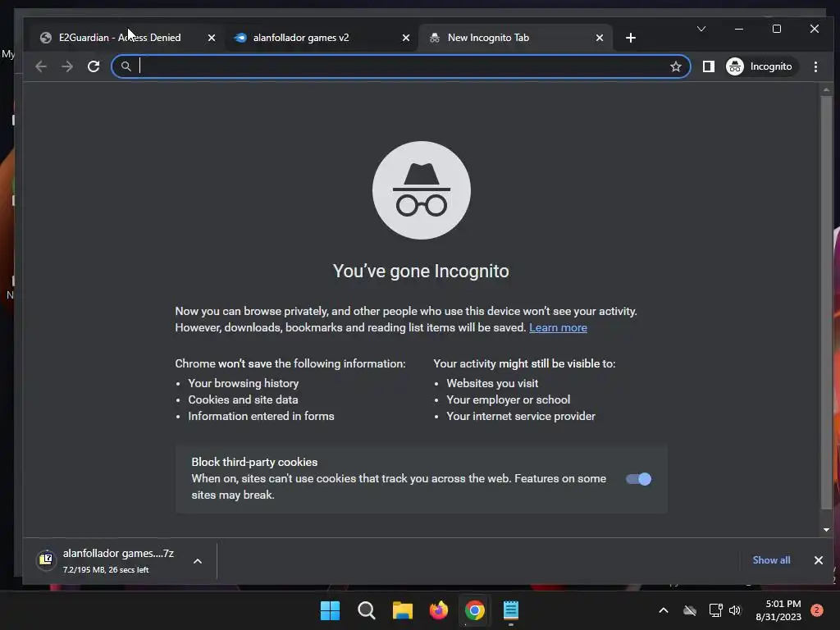This screenshot has width=840, height=630.
Task: Click the "You've gone Incognito" heading
Action: click(421, 271)
